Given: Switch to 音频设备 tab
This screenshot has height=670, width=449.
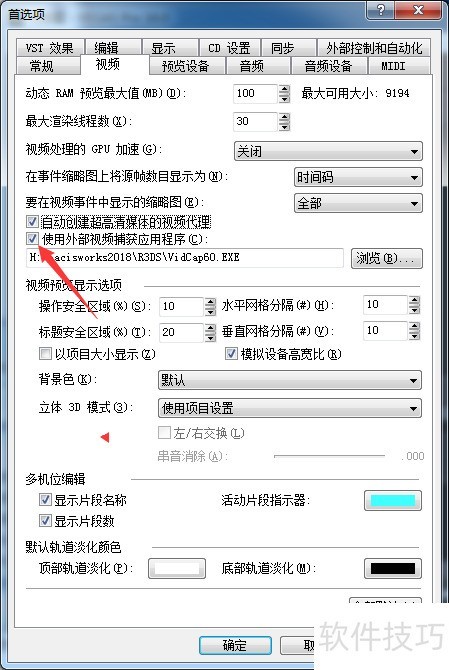Looking at the screenshot, I should pos(328,66).
